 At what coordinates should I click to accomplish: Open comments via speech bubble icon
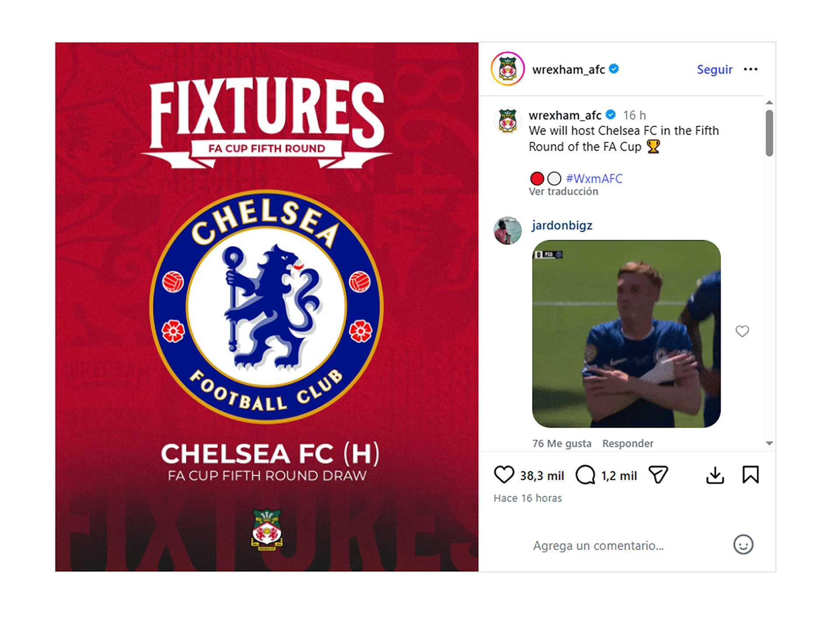[585, 475]
